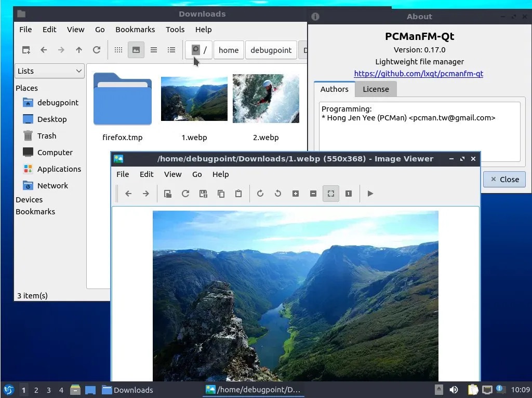The width and height of the screenshot is (532, 398).
Task: Enable thumbnail view in file manager
Action: point(136,50)
